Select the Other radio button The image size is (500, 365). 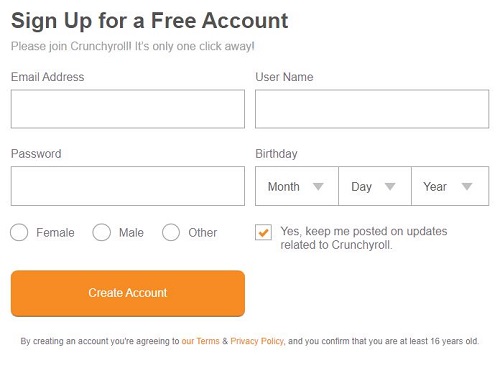click(x=171, y=232)
